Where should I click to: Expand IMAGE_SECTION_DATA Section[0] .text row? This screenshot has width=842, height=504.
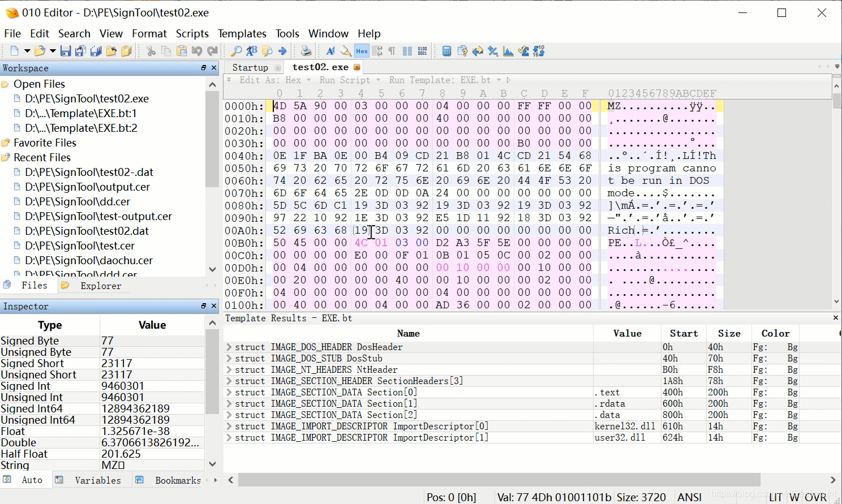229,392
